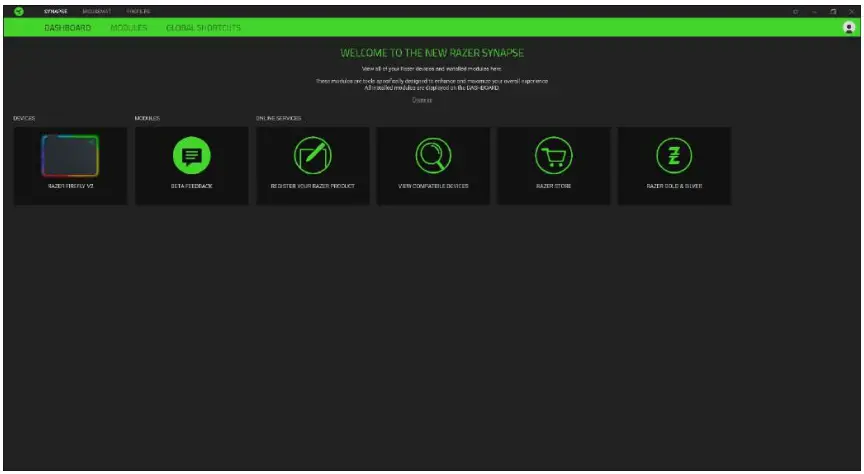Click the View Compatible Devices label

pos(433,186)
